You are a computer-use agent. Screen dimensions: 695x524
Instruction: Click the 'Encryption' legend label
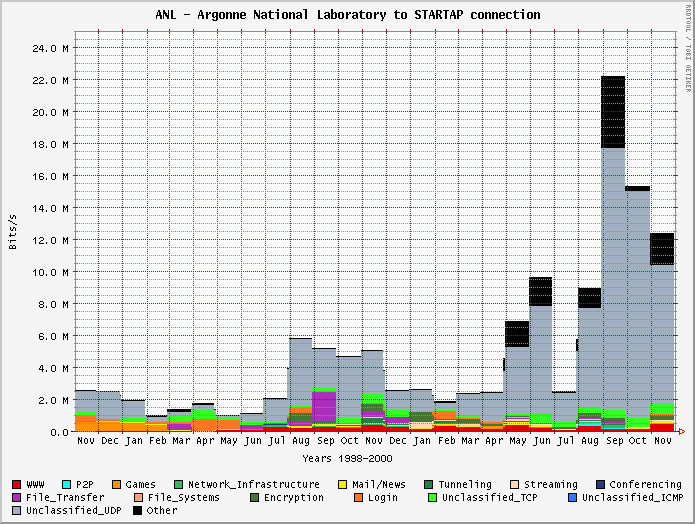pos(294,498)
